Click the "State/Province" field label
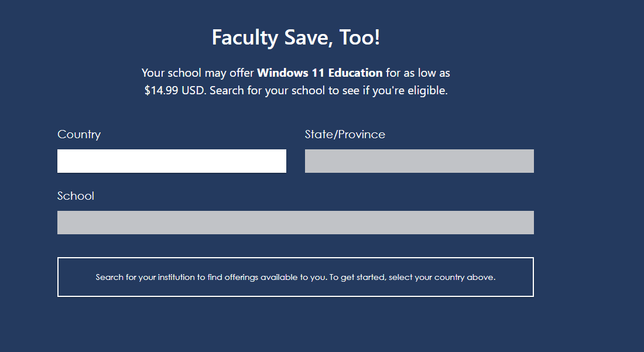Screen dimensions: 644x352 tap(345, 134)
